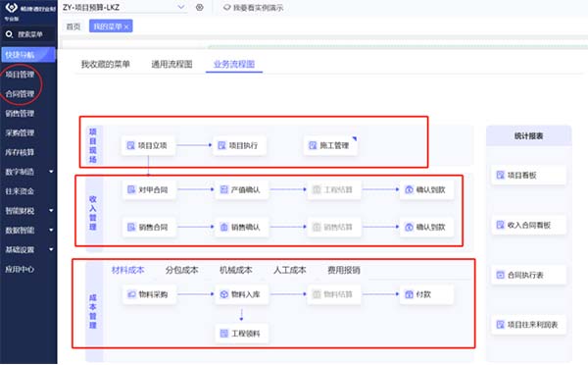The height and width of the screenshot is (365, 588).
Task: Open 合同执行表 report link
Action: pos(528,275)
